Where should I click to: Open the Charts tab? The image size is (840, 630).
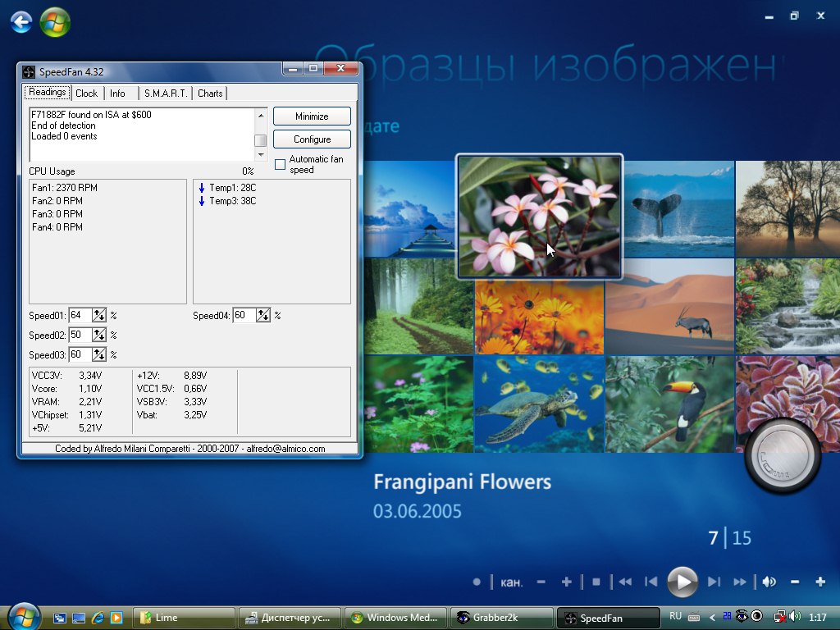tap(210, 94)
